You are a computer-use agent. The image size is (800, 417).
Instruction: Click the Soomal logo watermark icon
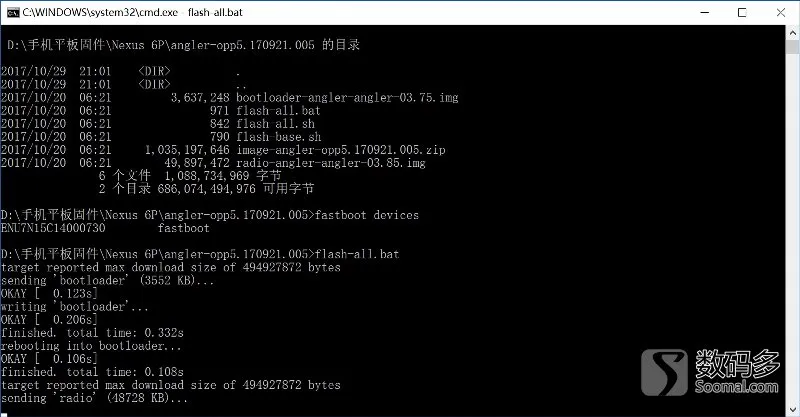[x=664, y=372]
